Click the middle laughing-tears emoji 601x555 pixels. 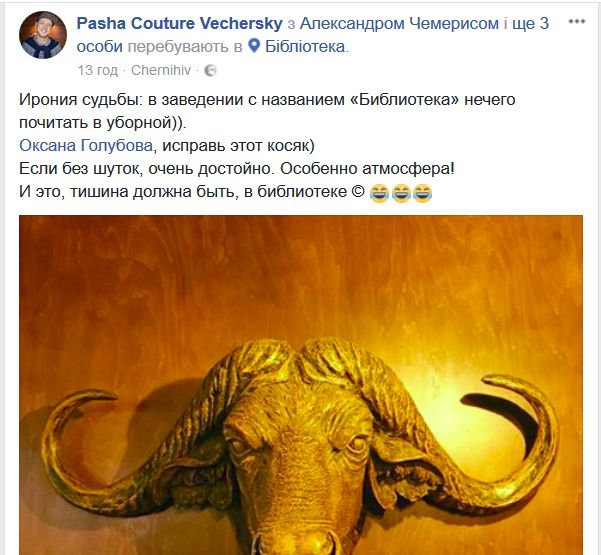[401, 192]
